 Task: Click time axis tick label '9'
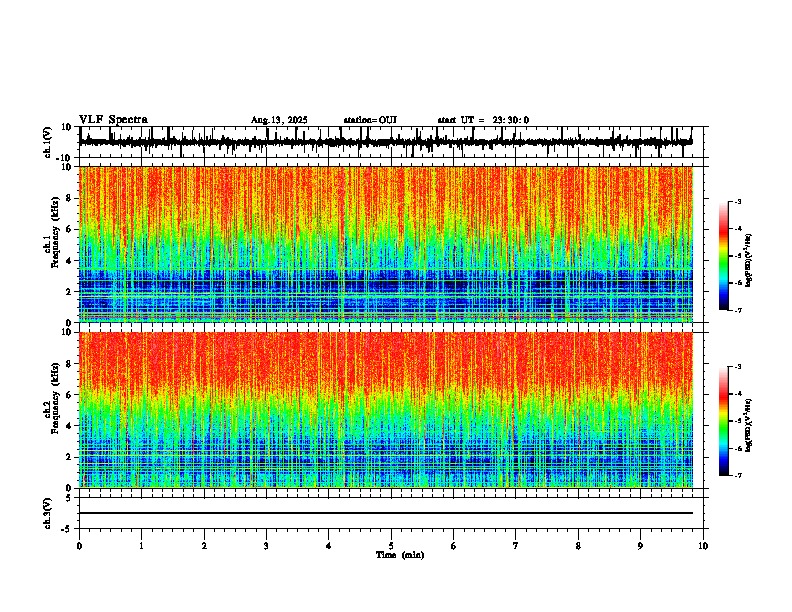pos(640,546)
